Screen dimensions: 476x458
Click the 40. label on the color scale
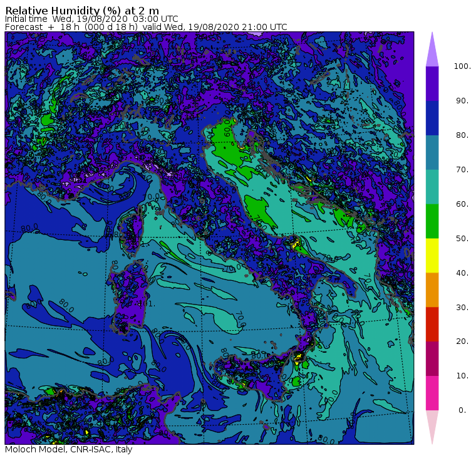[x=462, y=273]
